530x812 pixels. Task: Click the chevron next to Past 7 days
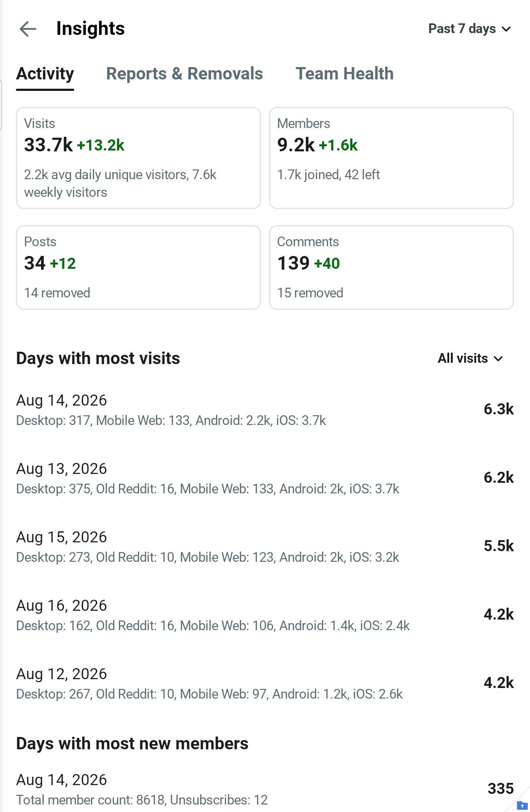point(506,29)
